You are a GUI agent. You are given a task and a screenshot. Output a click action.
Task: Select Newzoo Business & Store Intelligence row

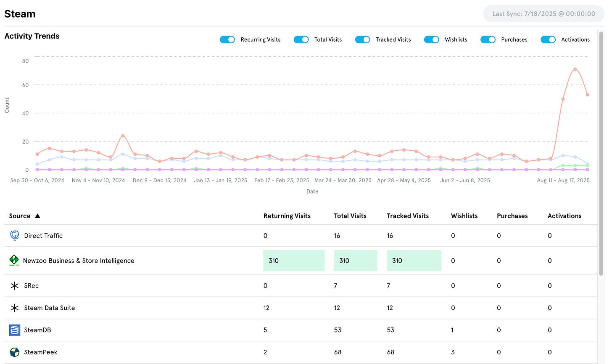[x=301, y=261]
